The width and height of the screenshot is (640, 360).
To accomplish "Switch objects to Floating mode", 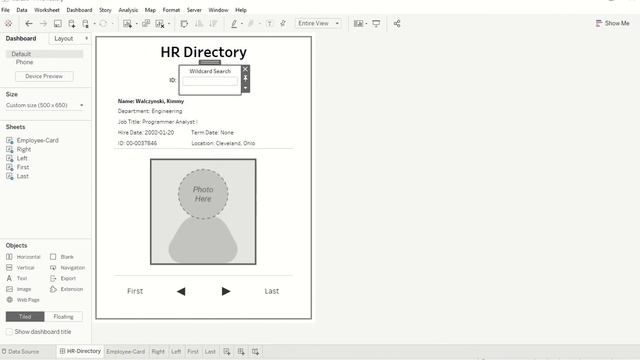I will click(x=63, y=316).
